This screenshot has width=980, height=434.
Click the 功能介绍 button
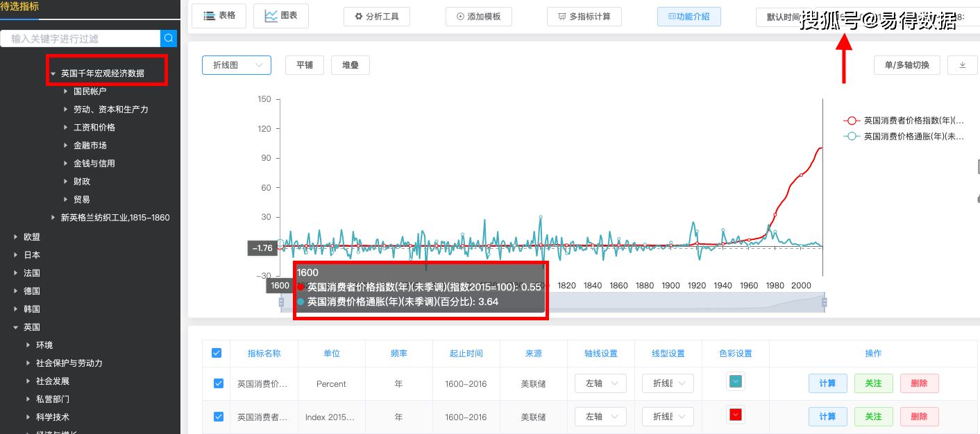[x=688, y=17]
